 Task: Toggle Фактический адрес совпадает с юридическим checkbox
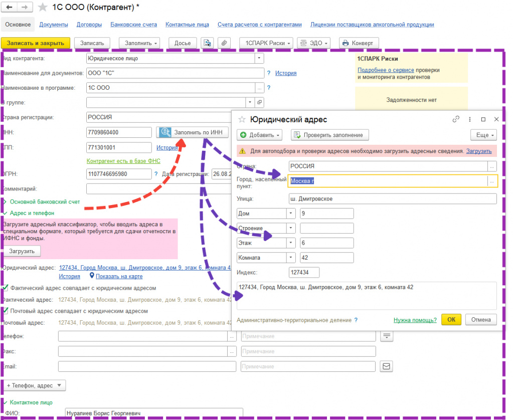5,288
